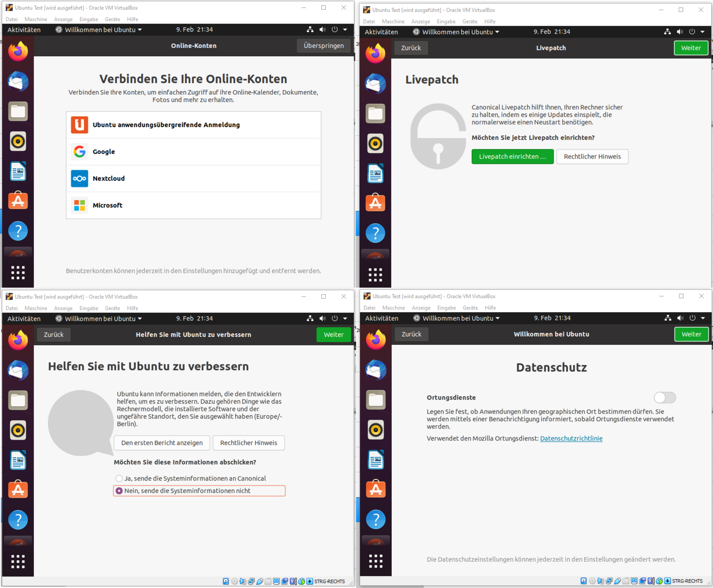Select 'Ja, sende die Systeminformationen an Canonical'
This screenshot has height=588, width=713.
pyautogui.click(x=119, y=478)
